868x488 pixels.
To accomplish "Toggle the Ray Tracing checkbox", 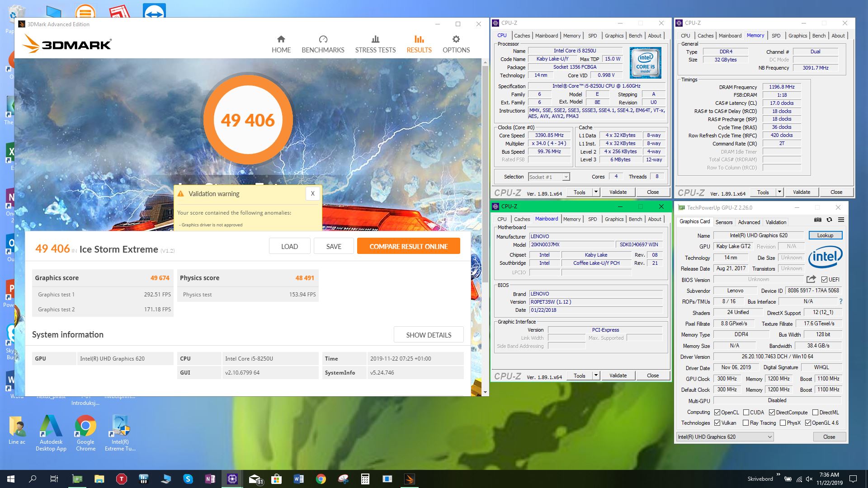I will coord(745,423).
